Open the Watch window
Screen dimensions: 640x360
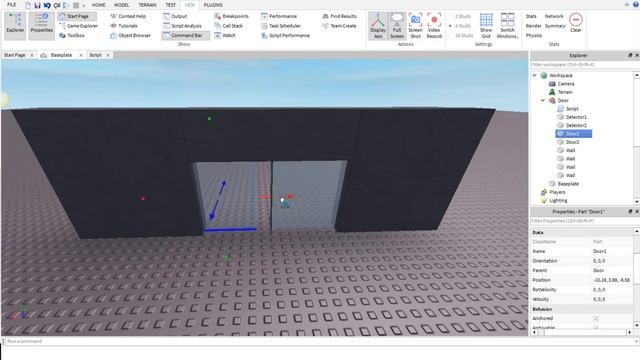click(x=225, y=36)
